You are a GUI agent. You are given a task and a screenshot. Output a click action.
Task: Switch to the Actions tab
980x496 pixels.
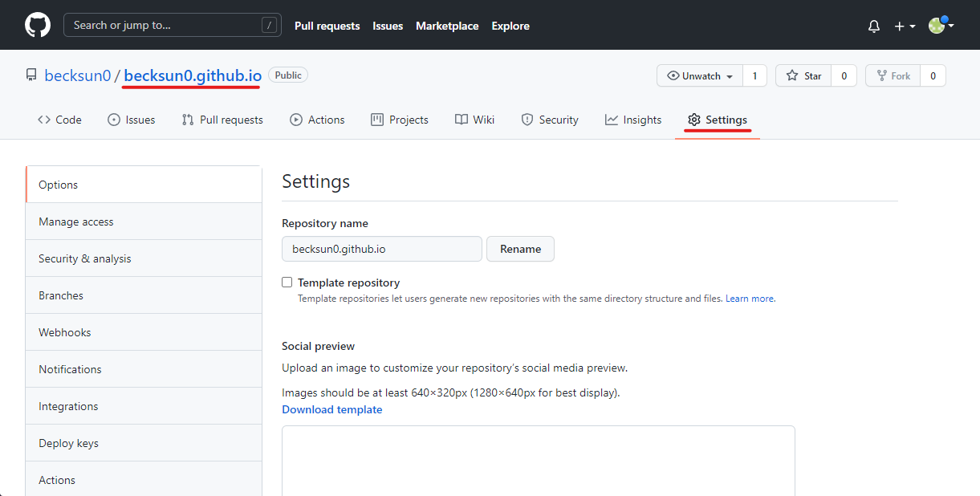[x=317, y=120]
